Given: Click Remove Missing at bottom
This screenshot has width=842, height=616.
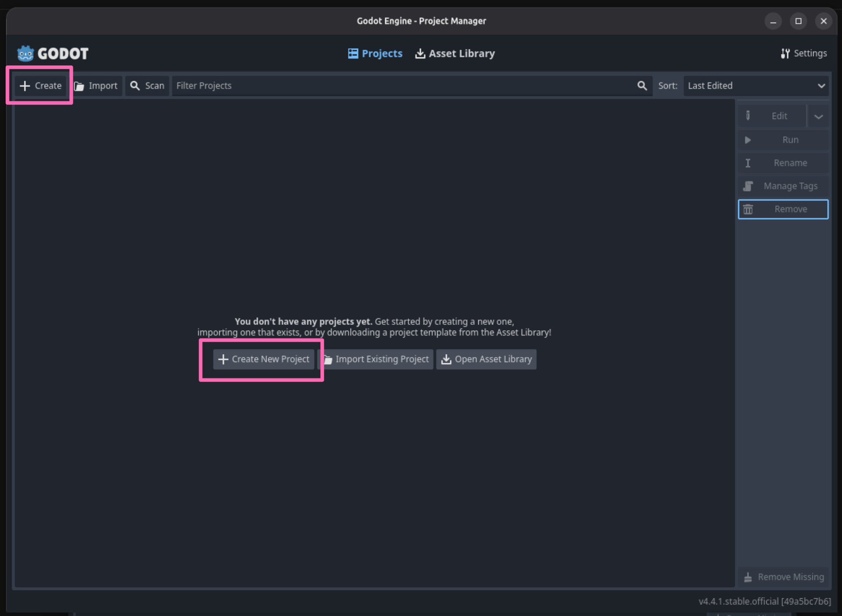Looking at the screenshot, I should [783, 577].
